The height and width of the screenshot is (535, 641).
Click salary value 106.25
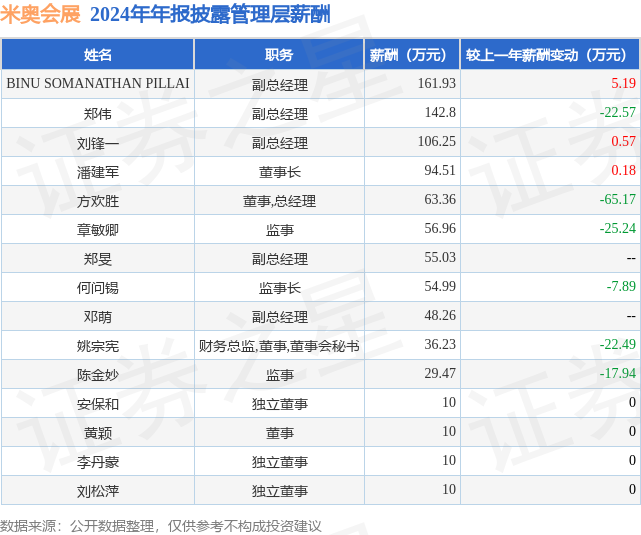pyautogui.click(x=436, y=141)
